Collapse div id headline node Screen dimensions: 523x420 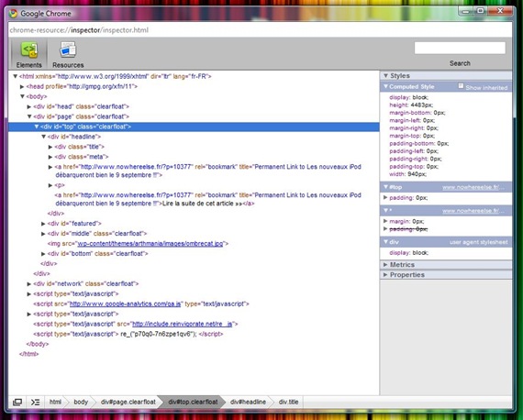click(43, 137)
